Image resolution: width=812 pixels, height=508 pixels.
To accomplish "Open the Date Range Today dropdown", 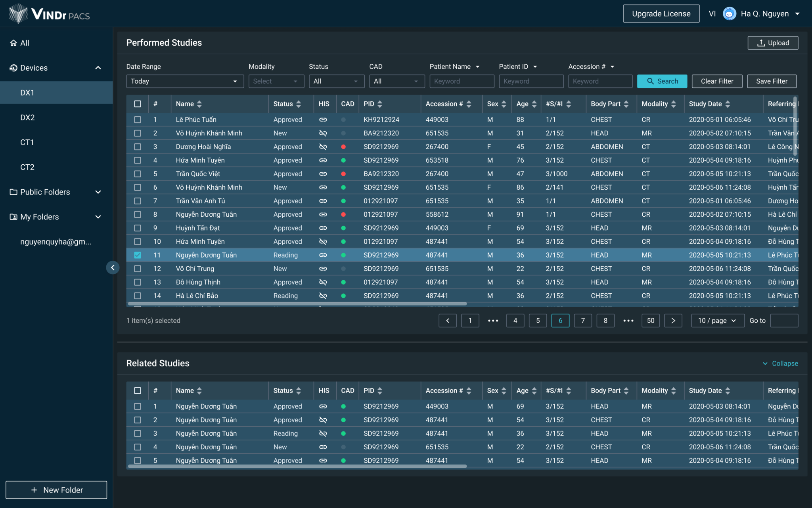I will [x=184, y=81].
